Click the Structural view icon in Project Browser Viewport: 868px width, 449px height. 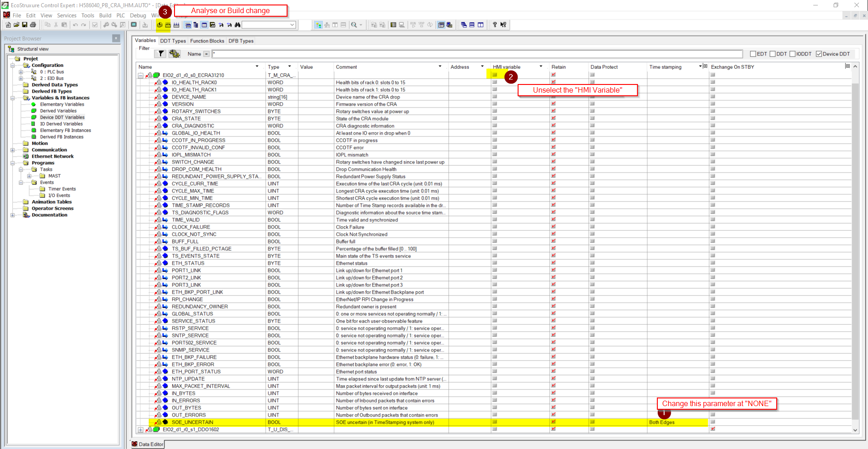click(11, 49)
